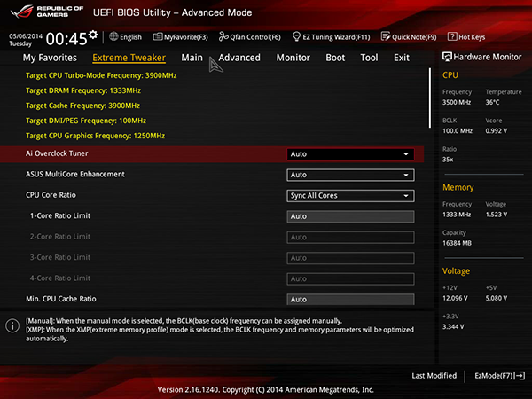Open the My Favorites tab
The image size is (532, 399).
(50, 58)
